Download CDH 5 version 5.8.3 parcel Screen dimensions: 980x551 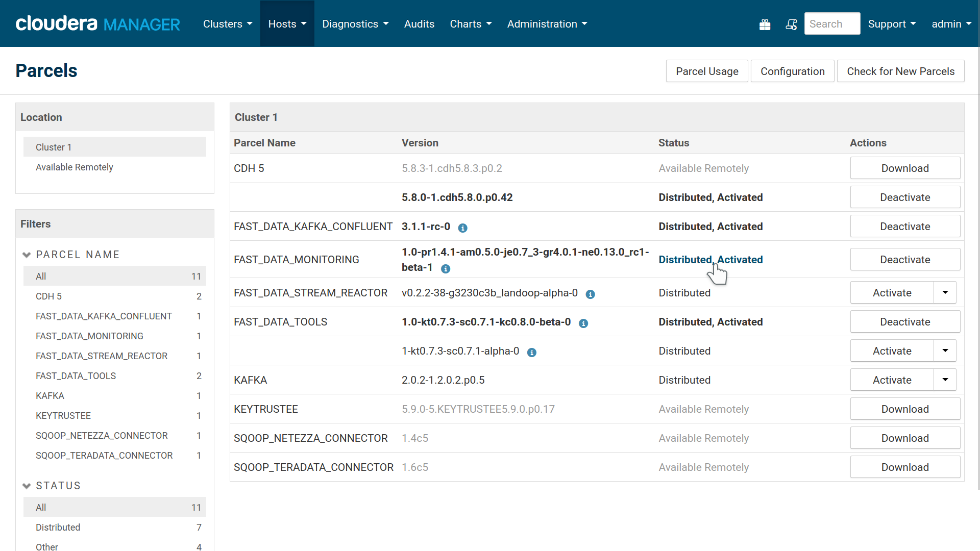pyautogui.click(x=905, y=168)
